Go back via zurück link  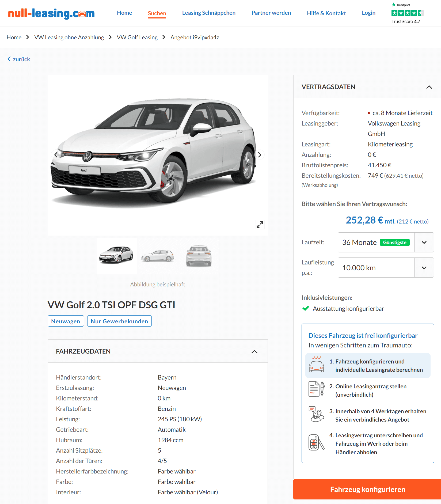(x=18, y=59)
